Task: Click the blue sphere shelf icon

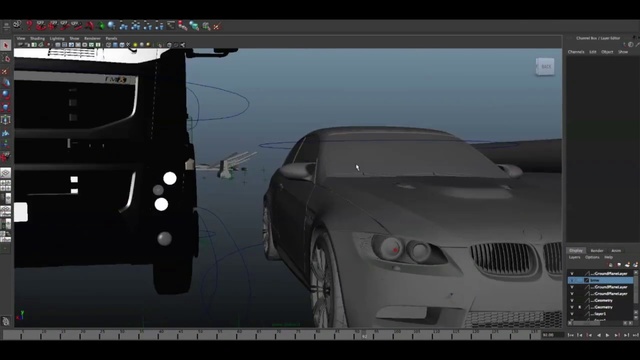Action: [x=111, y=26]
